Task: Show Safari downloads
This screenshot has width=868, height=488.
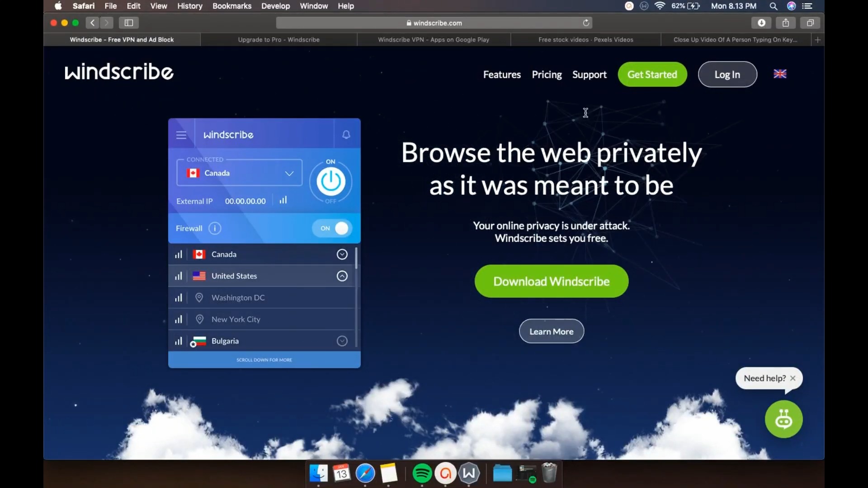Action: point(761,23)
